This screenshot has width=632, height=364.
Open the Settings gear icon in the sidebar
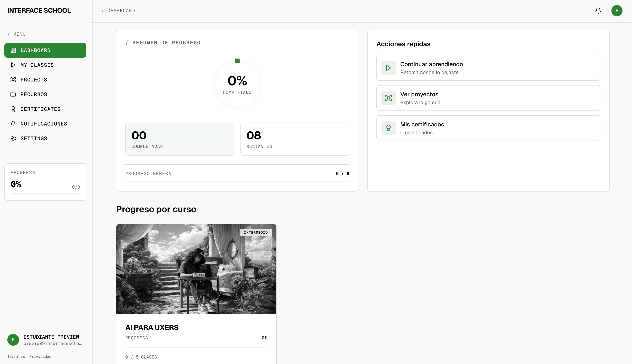(x=13, y=138)
